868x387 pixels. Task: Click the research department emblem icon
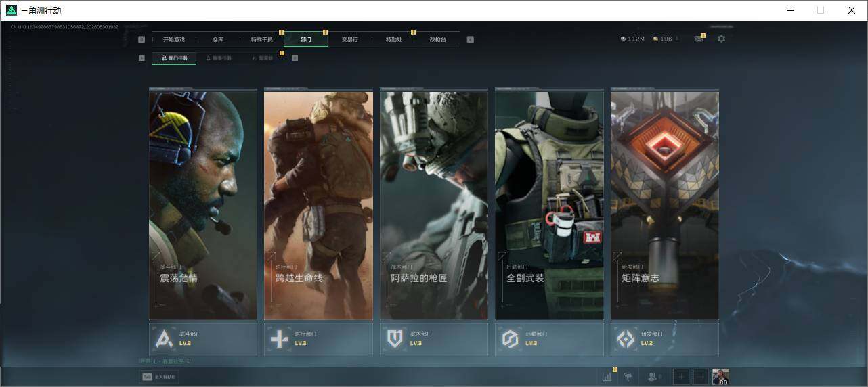pyautogui.click(x=626, y=339)
